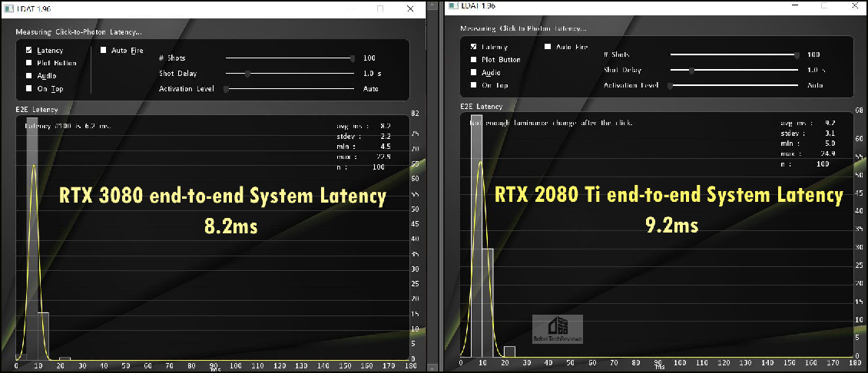This screenshot has height=373, width=868.
Task: Close the left LDAT window
Action: pyautogui.click(x=410, y=9)
